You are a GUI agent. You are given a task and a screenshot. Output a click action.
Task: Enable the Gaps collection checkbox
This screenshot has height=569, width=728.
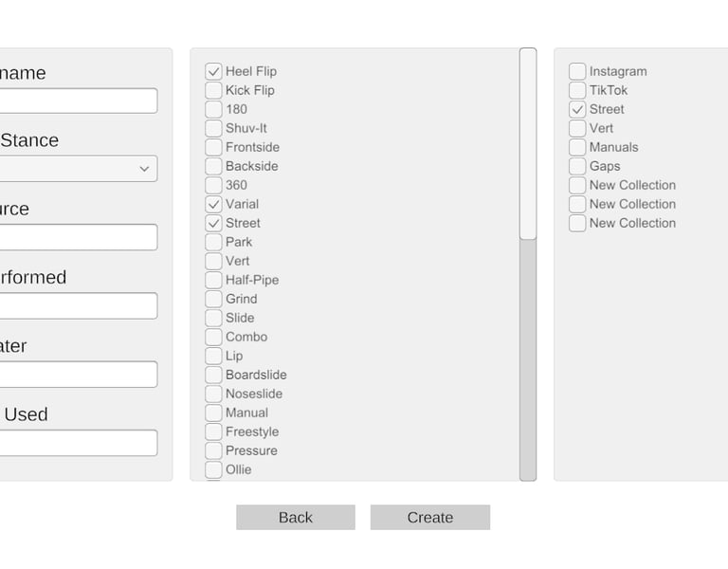point(577,166)
